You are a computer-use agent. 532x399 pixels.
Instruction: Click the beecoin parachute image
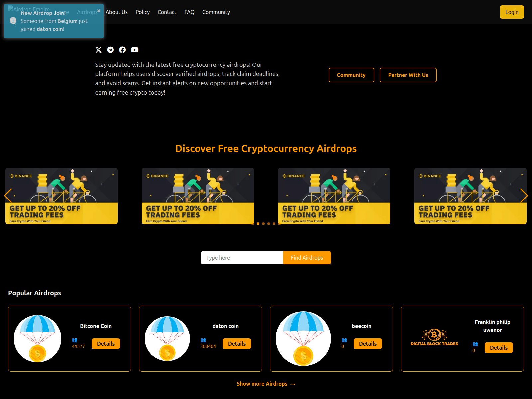tap(303, 338)
